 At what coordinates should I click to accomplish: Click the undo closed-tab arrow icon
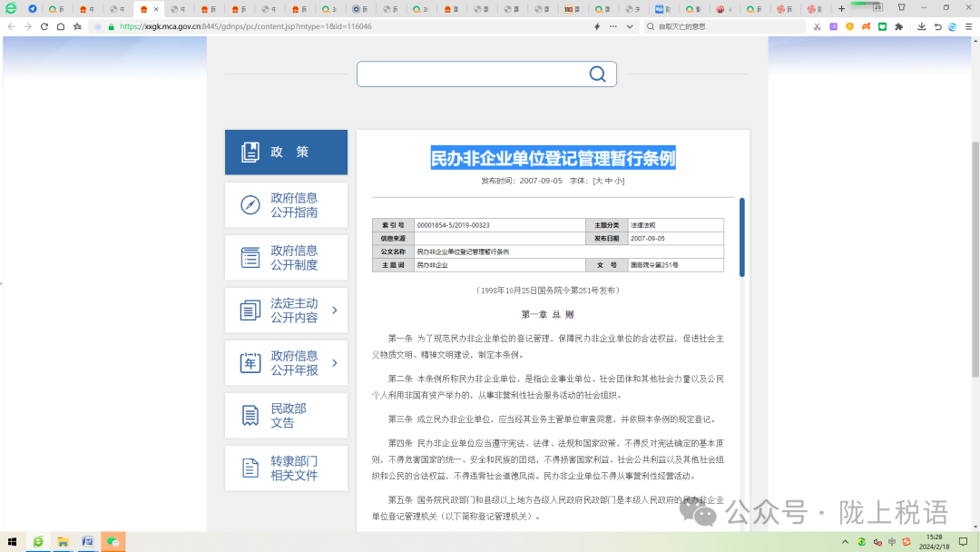[x=937, y=26]
